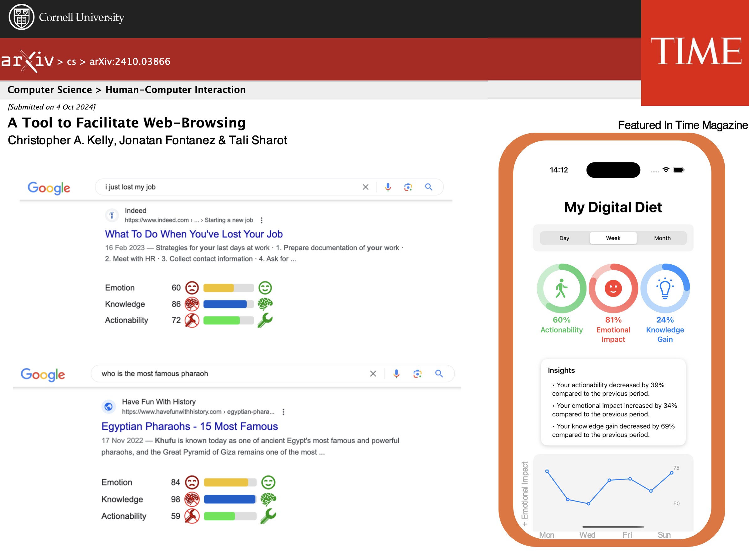Click Google Lens icon in pharaoh search bar
Viewport: 749px width, 560px height.
417,374
